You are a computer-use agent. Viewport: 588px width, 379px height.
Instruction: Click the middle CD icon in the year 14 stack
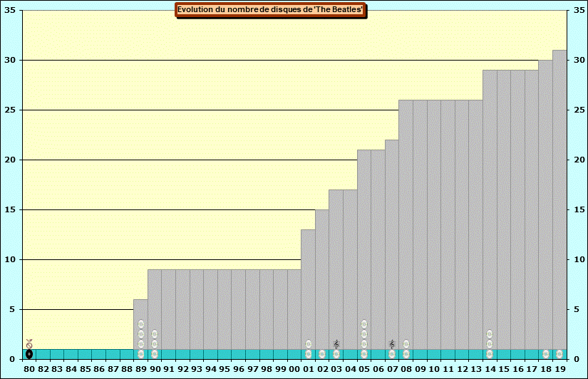click(x=490, y=344)
